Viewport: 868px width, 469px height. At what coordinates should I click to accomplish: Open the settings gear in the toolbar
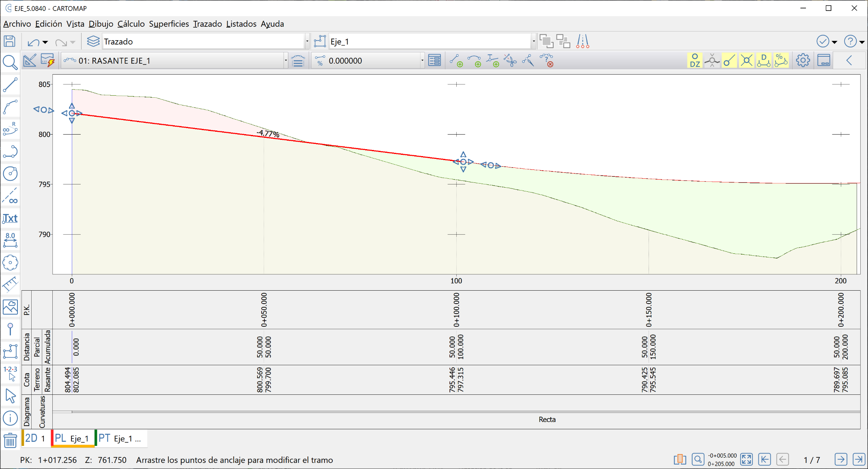803,60
